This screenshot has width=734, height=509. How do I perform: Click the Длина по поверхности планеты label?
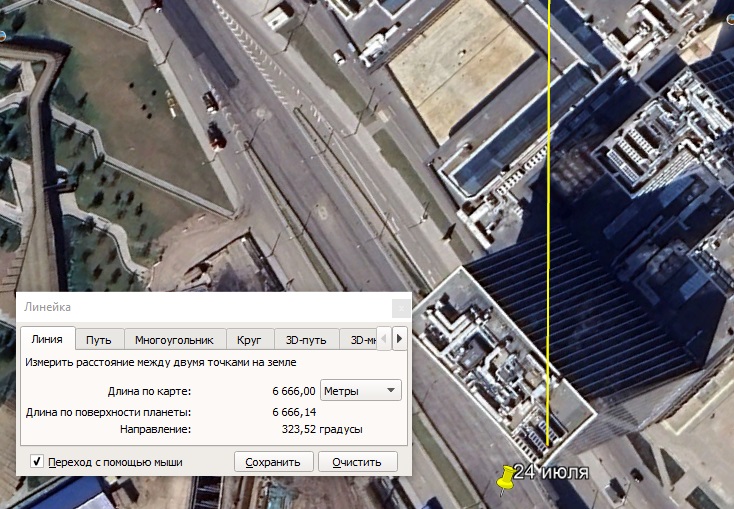109,413
